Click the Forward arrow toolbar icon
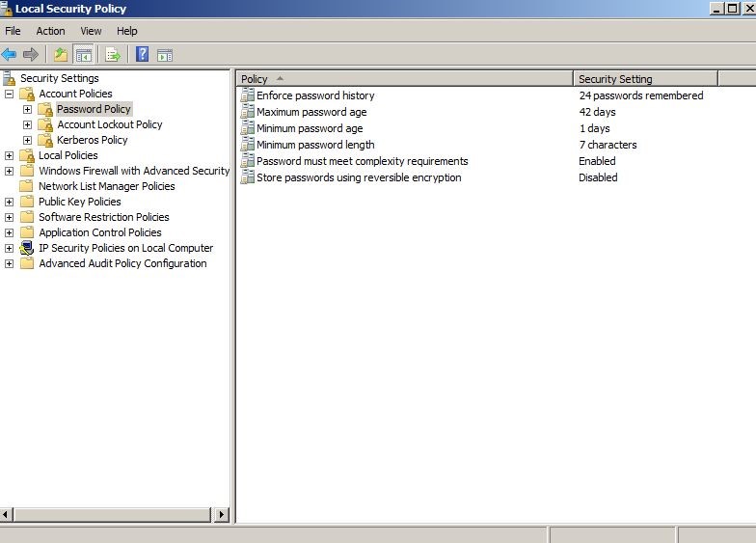Viewport: 756px width, 543px height. 31,54
